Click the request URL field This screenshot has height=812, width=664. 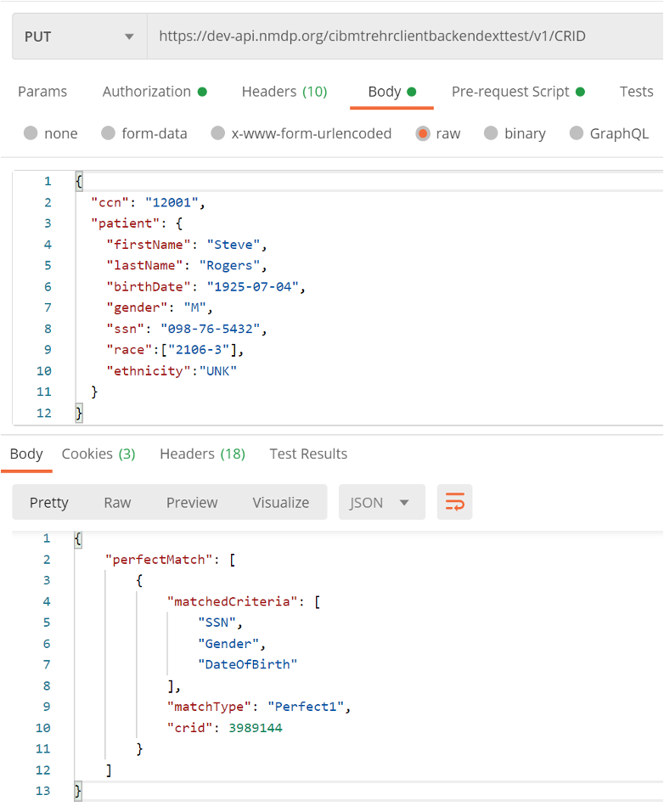coord(405,37)
